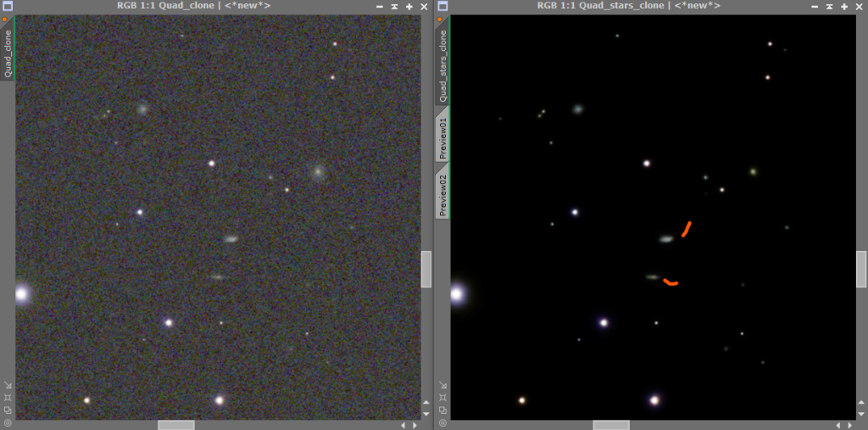This screenshot has width=868, height=430.
Task: Click the fit-view icon in the Quad_clone window
Action: pyautogui.click(x=8, y=397)
